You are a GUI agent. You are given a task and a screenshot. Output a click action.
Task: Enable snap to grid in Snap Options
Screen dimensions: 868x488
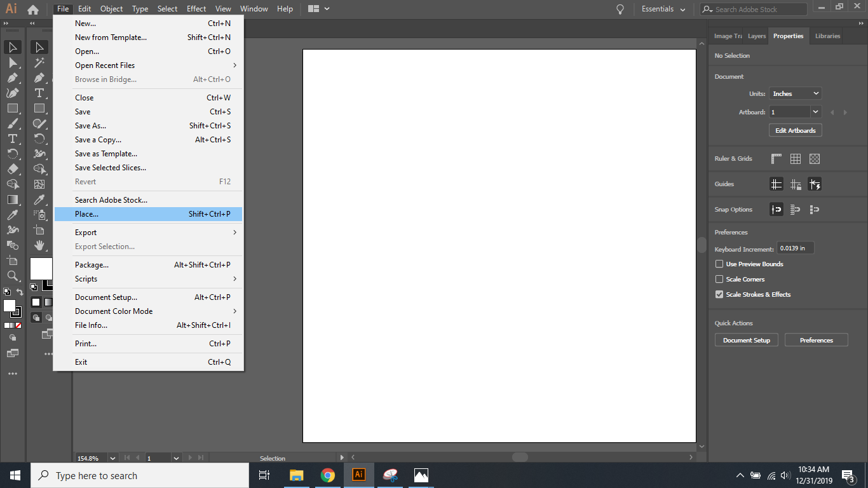(x=795, y=209)
